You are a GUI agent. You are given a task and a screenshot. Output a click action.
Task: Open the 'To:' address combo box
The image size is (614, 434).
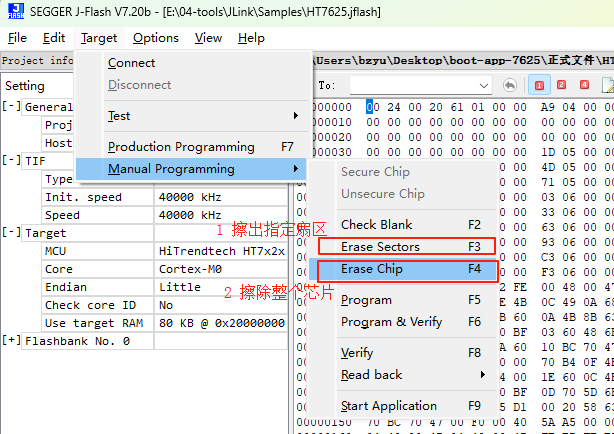[x=421, y=85]
